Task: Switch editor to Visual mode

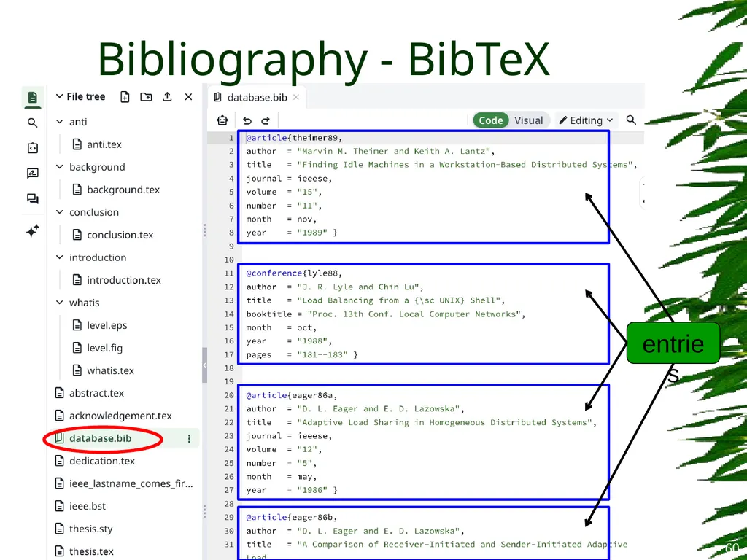Action: coord(529,120)
